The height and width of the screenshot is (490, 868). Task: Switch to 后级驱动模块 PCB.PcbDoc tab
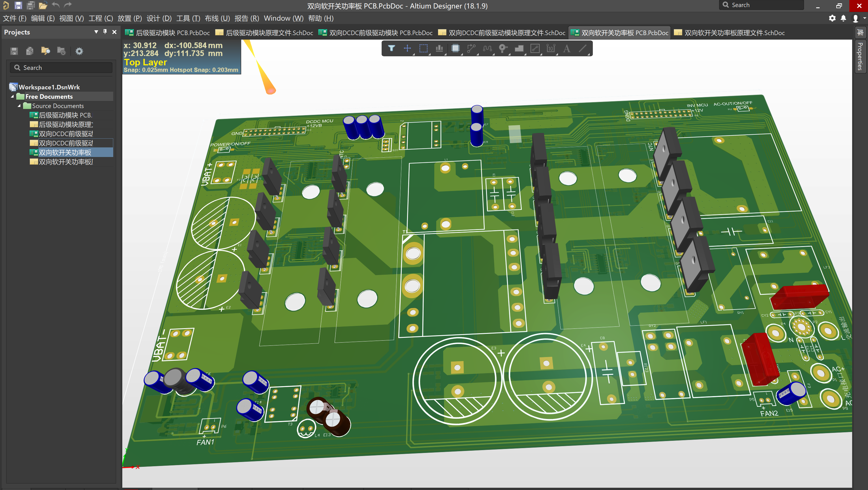point(168,33)
